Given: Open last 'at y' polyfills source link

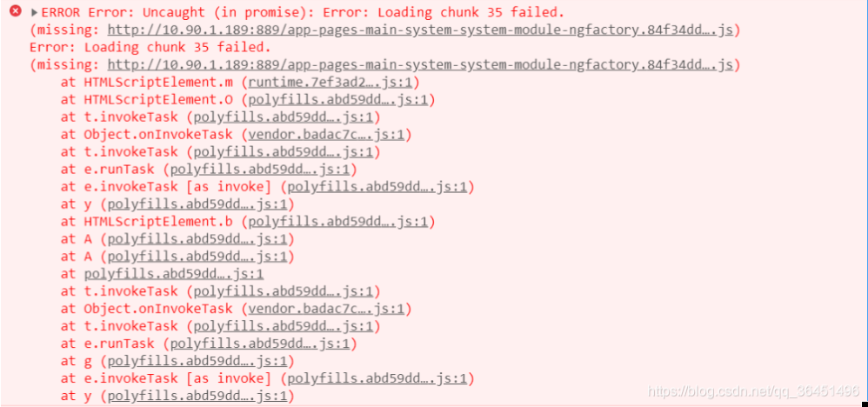Looking at the screenshot, I should pos(197,396).
